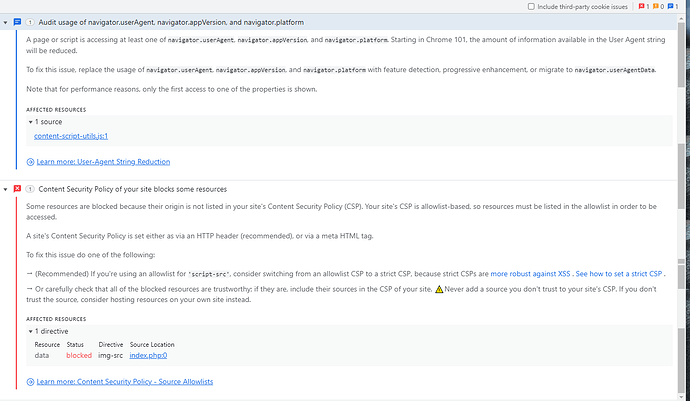Click the navigator.userAgentData code text

pos(615,70)
